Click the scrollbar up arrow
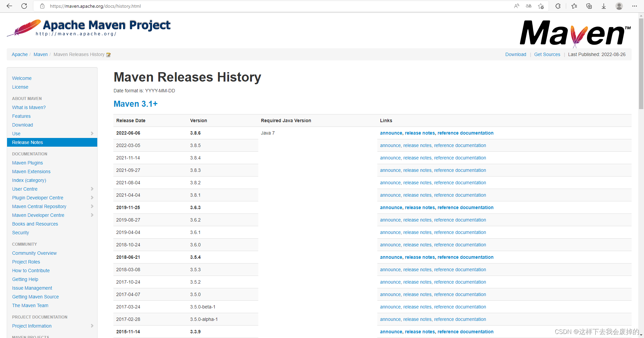644x338 pixels. coord(641,15)
